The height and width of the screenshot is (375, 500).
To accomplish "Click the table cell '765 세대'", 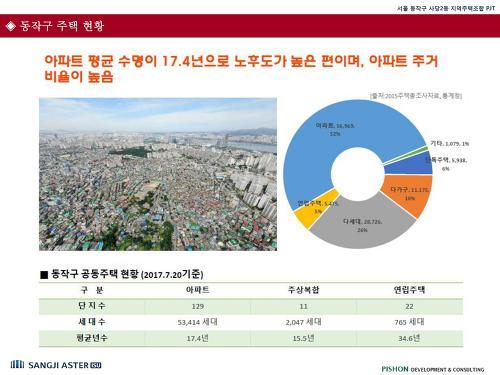I will [409, 322].
